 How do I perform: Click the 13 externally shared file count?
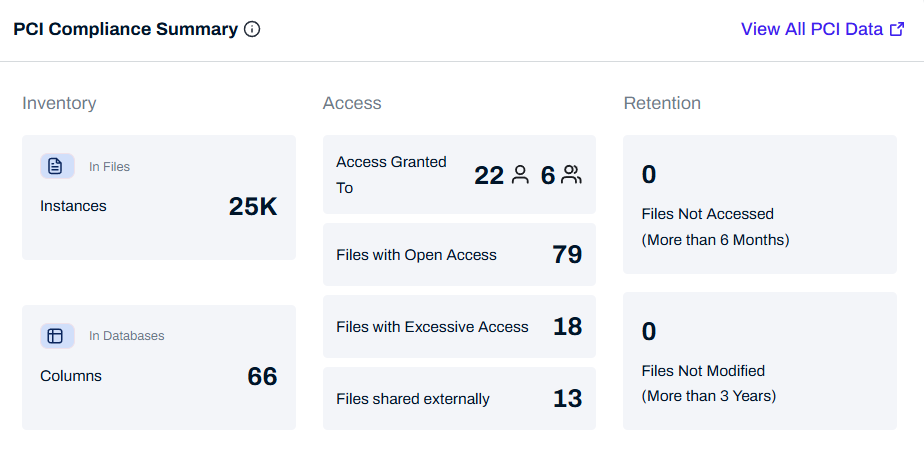(567, 399)
